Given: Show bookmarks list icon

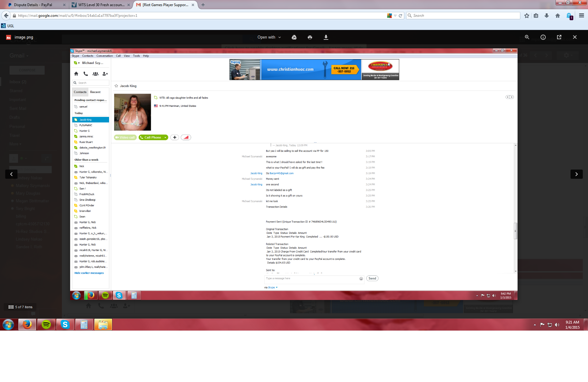Looking at the screenshot, I should click(536, 16).
